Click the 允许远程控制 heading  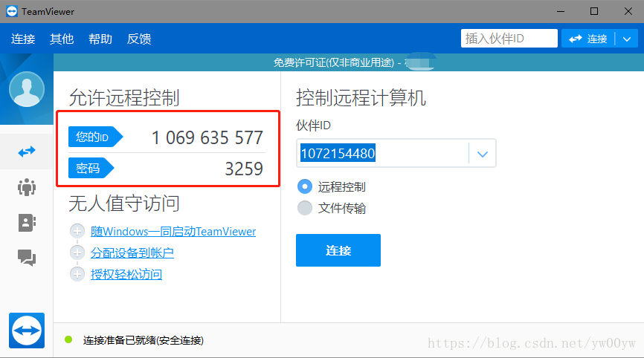click(x=124, y=97)
